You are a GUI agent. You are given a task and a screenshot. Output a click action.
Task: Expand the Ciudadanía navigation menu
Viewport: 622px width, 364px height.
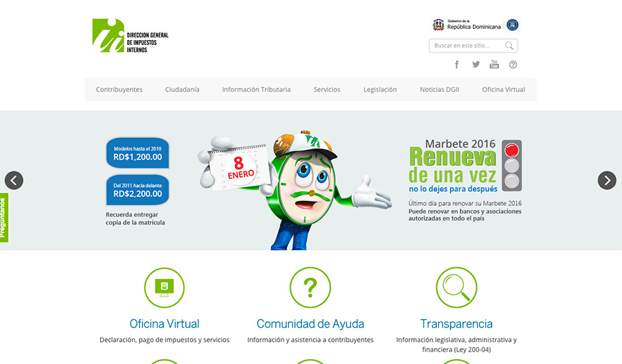tap(182, 90)
